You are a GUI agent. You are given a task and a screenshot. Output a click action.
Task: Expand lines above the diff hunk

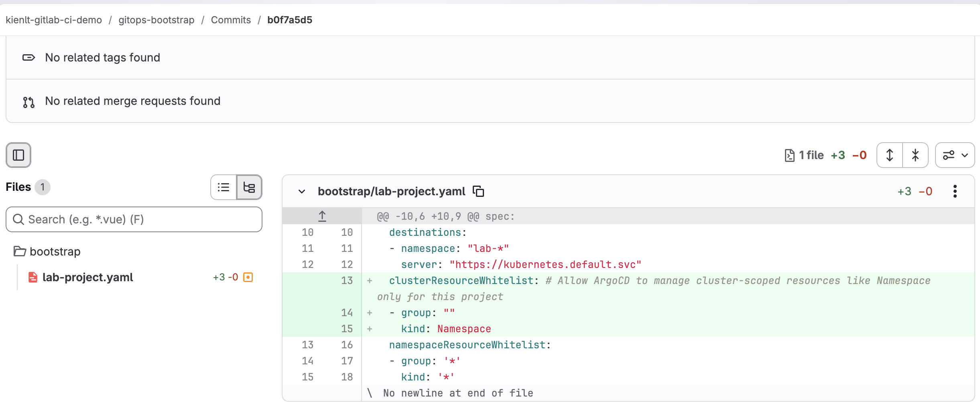pos(322,216)
